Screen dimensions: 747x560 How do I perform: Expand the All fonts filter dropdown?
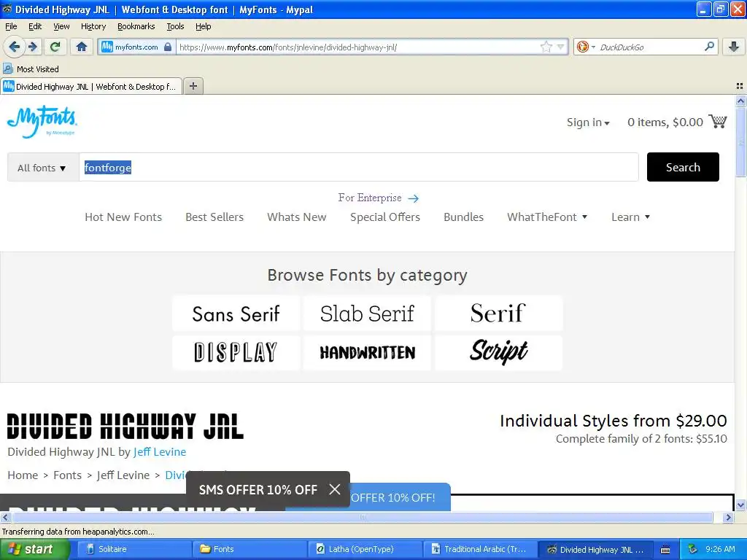(42, 168)
